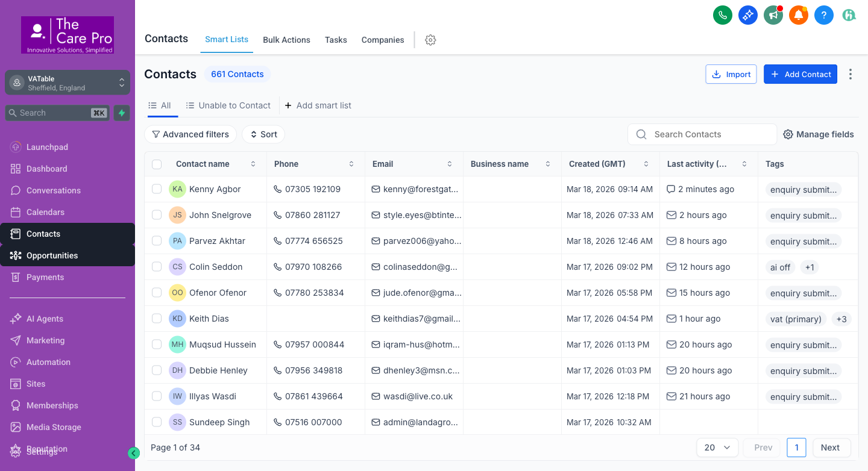The height and width of the screenshot is (471, 868).
Task: Start a call via the green phone icon
Action: tap(723, 15)
